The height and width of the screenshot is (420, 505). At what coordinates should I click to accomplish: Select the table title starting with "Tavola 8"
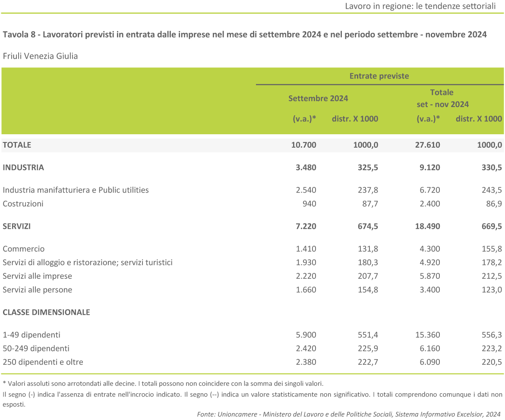(245, 35)
